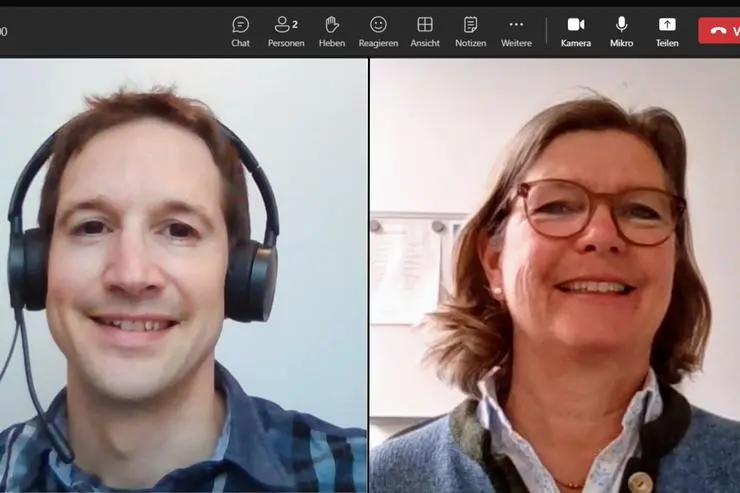This screenshot has width=740, height=493.
Task: Click the Teilen share screen icon
Action: click(667, 24)
